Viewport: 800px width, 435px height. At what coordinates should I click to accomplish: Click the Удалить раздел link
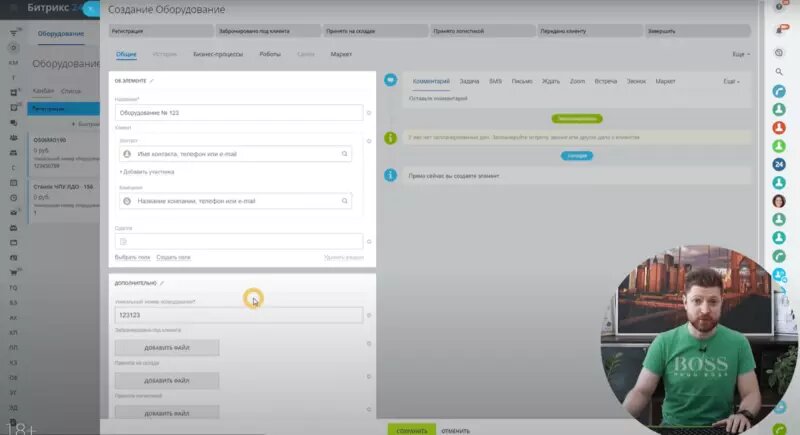point(344,258)
